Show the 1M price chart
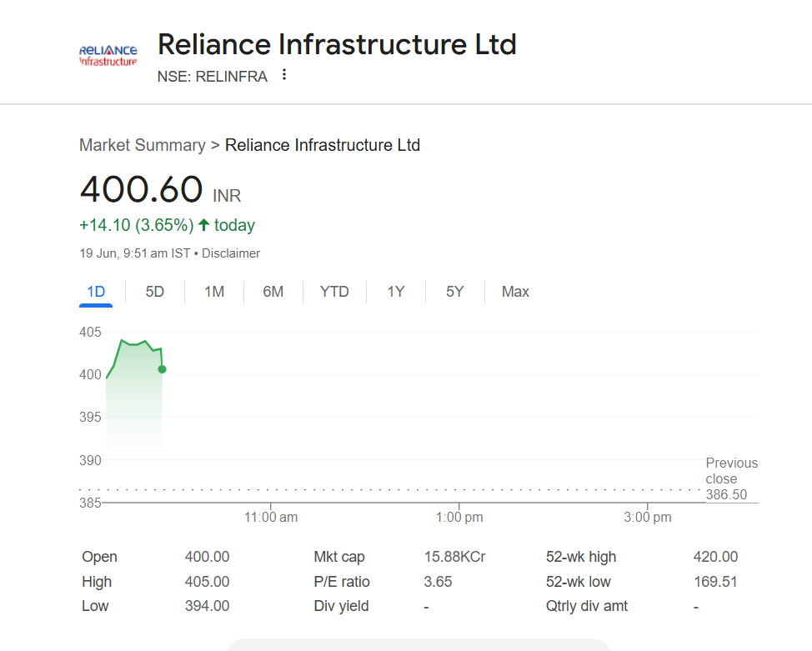Screen dimensions: 812x651 [x=214, y=292]
